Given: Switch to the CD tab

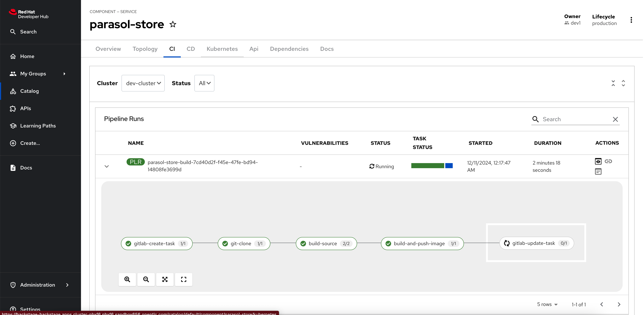Looking at the screenshot, I should click(x=191, y=49).
